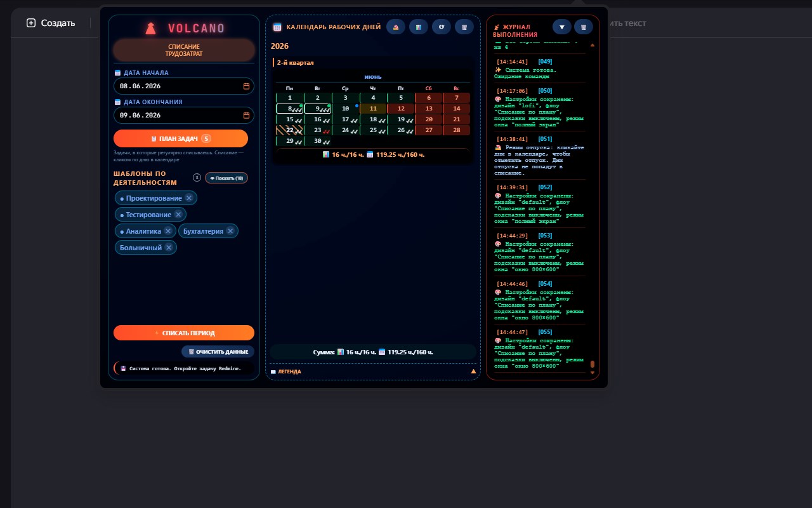Click log entry number 049
This screenshot has width=812, height=508.
(x=540, y=69)
